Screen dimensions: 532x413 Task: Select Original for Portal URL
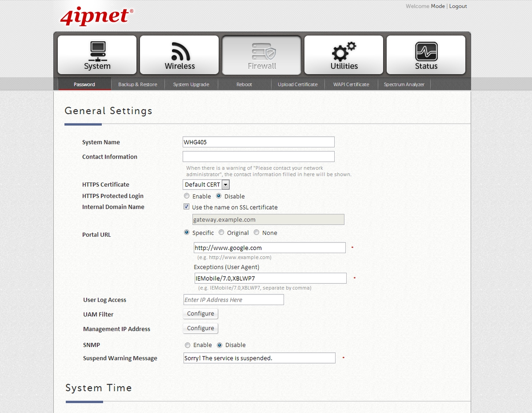pyautogui.click(x=221, y=232)
